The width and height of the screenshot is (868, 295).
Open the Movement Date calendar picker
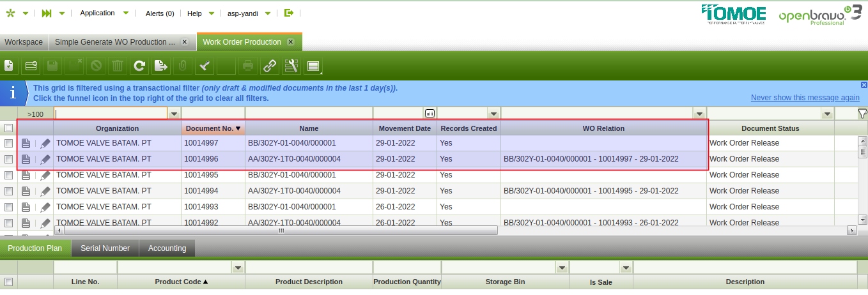pos(430,114)
